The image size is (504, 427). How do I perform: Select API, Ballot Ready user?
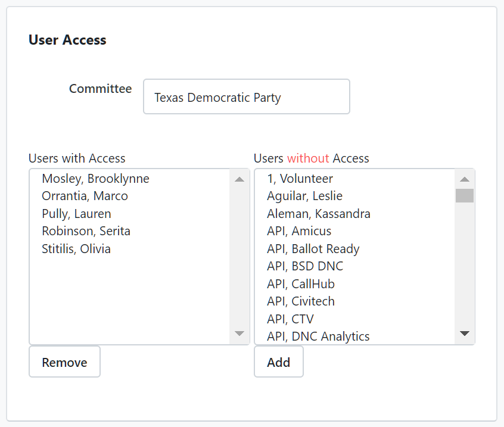click(x=313, y=249)
